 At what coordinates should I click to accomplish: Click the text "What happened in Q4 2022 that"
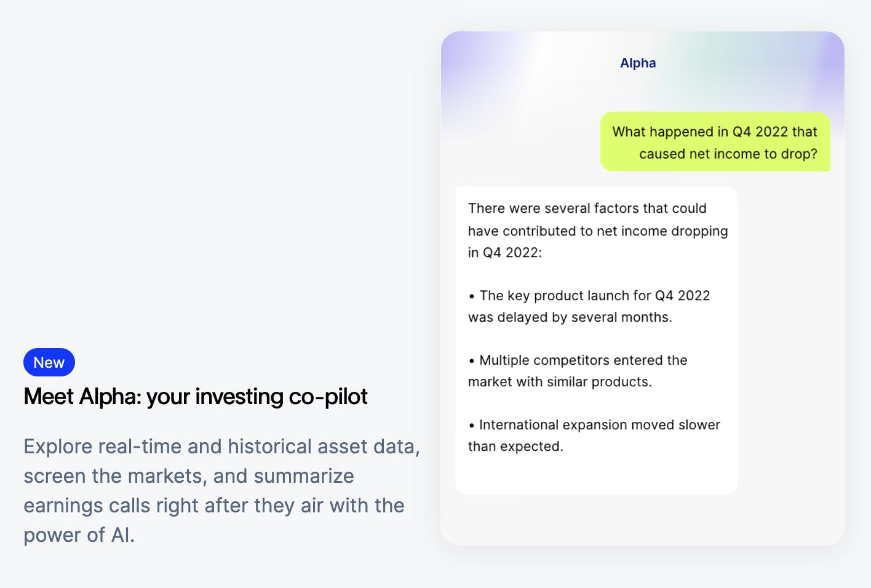[715, 132]
